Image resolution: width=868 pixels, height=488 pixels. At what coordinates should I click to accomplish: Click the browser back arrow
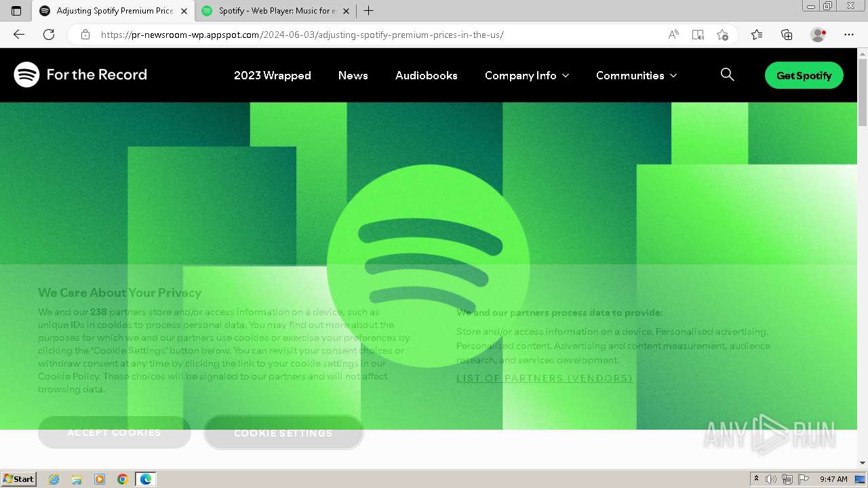(x=18, y=35)
